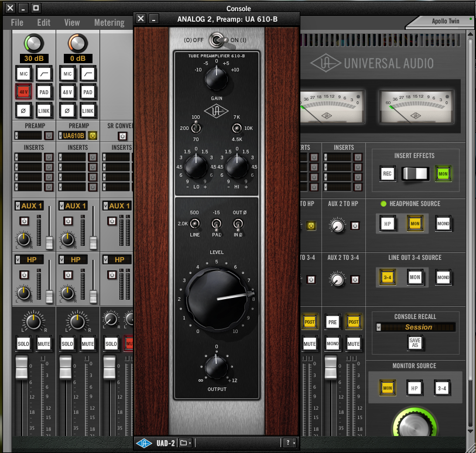476x453 pixels.
Task: Solo the first mixer channel
Action: click(x=23, y=344)
